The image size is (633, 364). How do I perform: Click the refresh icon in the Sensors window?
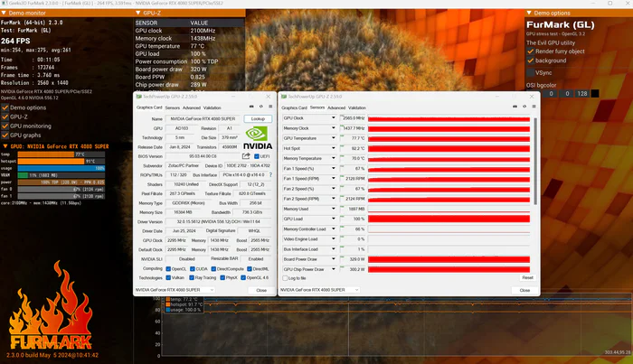click(x=524, y=107)
